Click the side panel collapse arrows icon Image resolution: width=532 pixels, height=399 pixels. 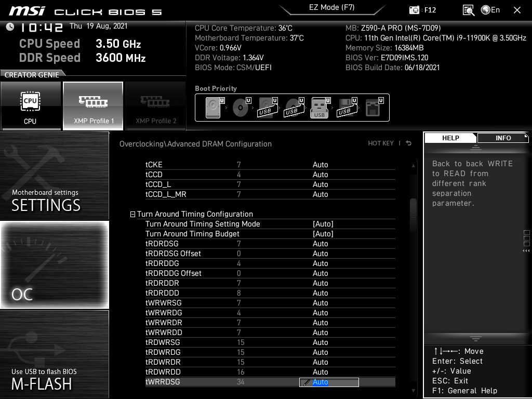tap(526, 251)
